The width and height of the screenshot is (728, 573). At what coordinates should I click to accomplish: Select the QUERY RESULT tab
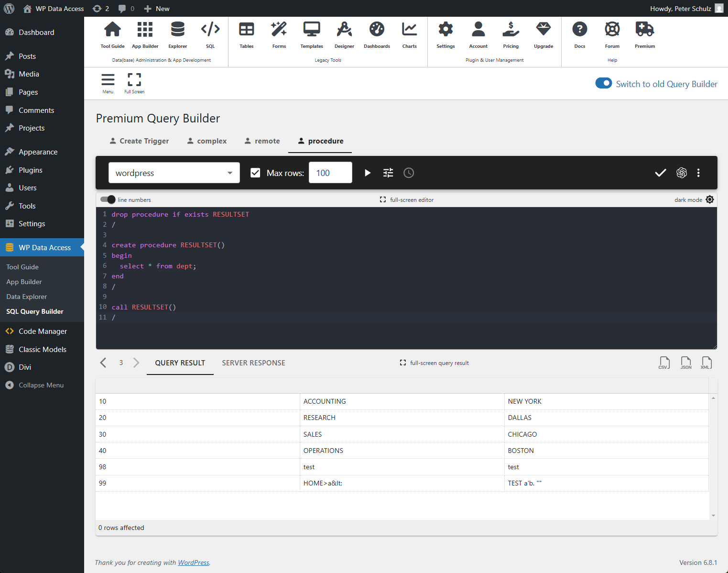[x=180, y=363]
